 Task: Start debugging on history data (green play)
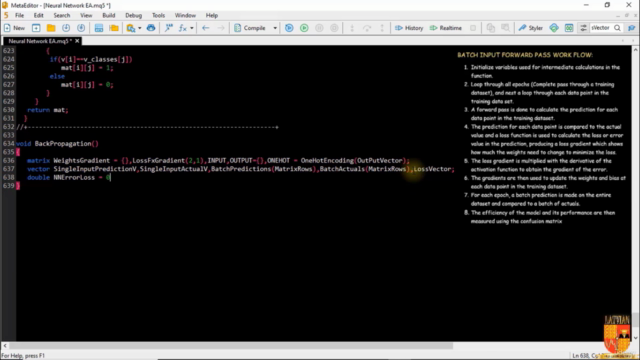tap(304, 28)
